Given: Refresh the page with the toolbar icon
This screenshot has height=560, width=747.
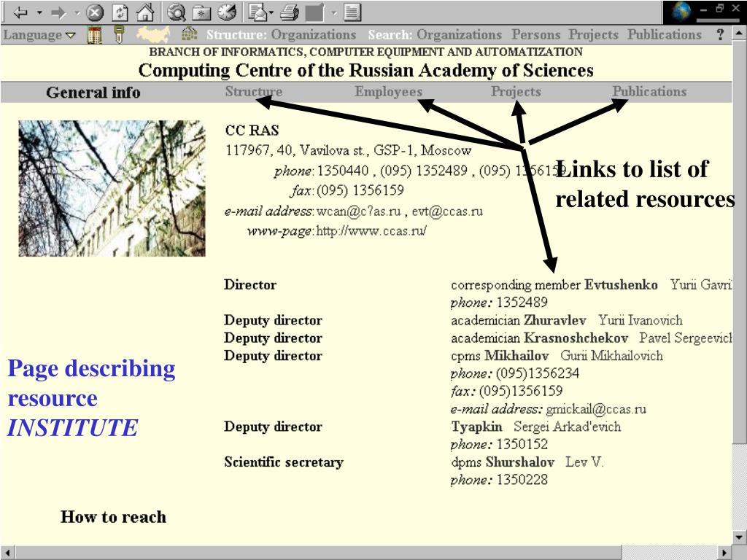Looking at the screenshot, I should pyautogui.click(x=120, y=12).
